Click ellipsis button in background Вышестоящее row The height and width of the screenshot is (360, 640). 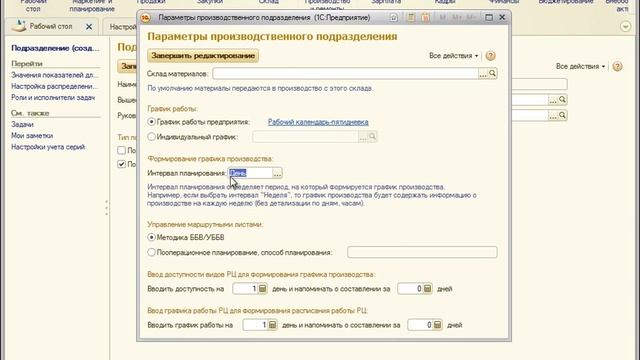[x=553, y=100]
